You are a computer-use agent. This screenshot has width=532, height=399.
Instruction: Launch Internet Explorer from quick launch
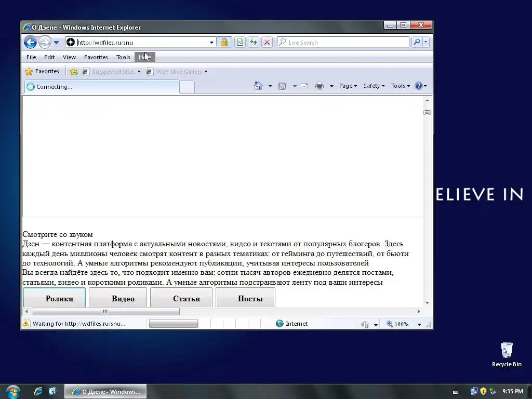pos(38,391)
